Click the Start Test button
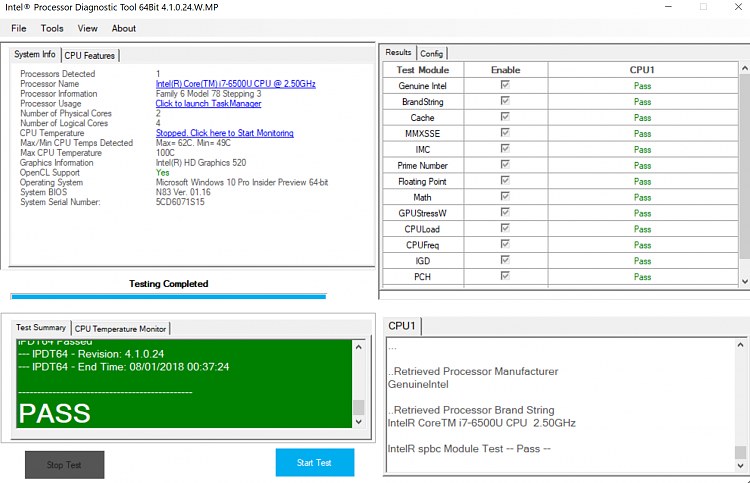 [x=315, y=462]
